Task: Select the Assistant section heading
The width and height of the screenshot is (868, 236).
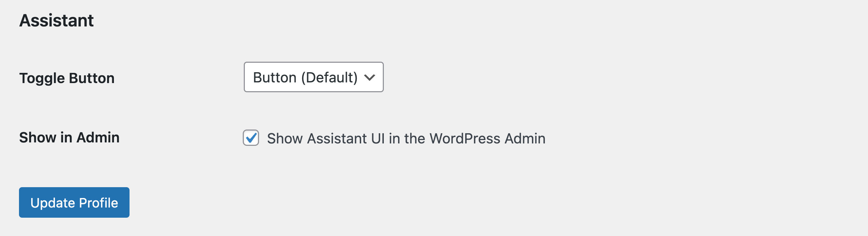Action: [x=57, y=20]
